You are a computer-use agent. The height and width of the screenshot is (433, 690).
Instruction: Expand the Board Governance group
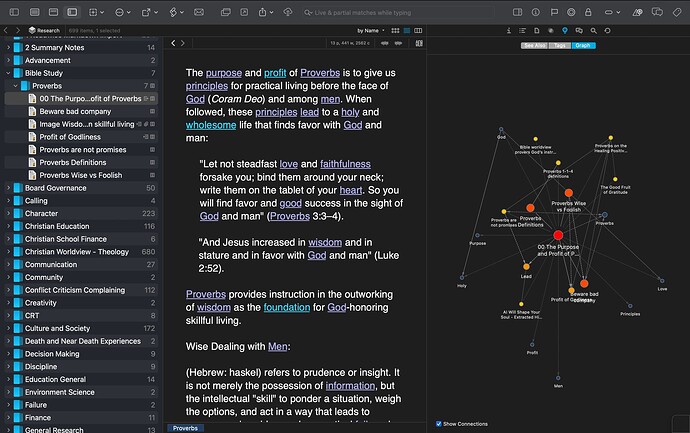click(x=7, y=188)
